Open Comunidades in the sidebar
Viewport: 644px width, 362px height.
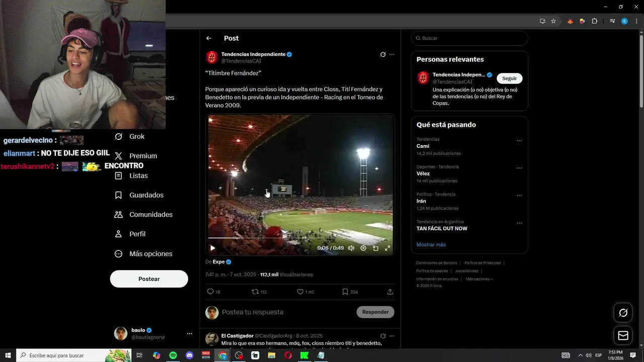click(x=143, y=215)
